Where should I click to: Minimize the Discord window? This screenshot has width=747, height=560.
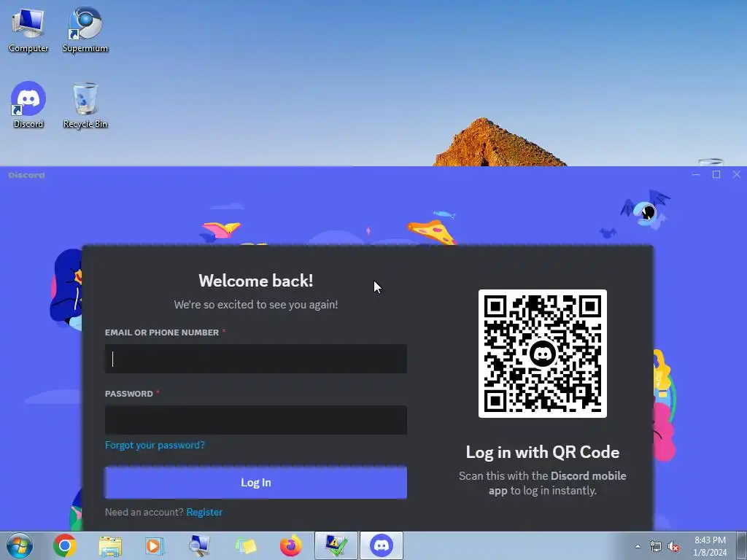coord(696,175)
